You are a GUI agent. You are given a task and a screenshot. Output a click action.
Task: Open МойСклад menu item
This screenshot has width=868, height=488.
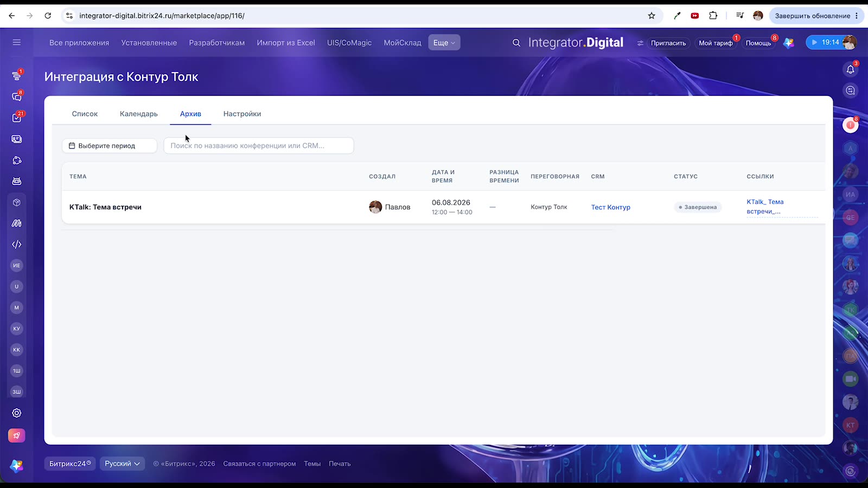403,43
